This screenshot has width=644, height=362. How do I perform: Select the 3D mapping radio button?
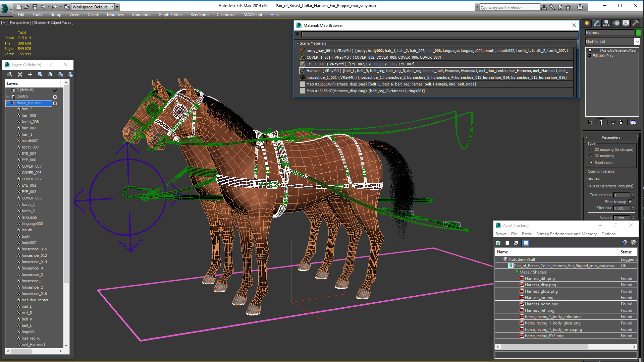click(x=591, y=156)
